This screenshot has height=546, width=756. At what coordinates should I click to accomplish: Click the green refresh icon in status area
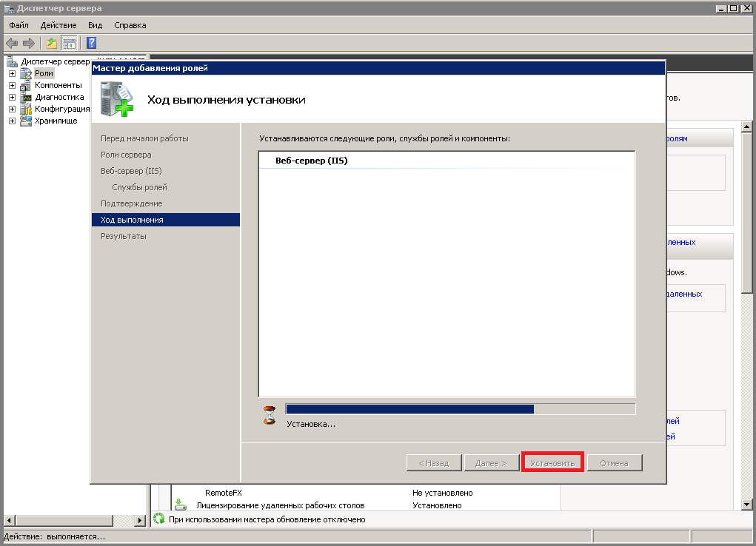tap(158, 519)
